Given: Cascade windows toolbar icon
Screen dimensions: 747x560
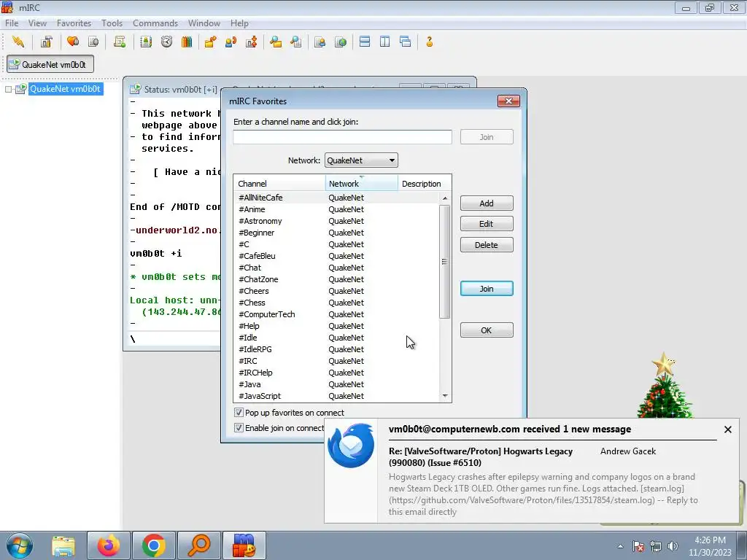Looking at the screenshot, I should pyautogui.click(x=406, y=42).
